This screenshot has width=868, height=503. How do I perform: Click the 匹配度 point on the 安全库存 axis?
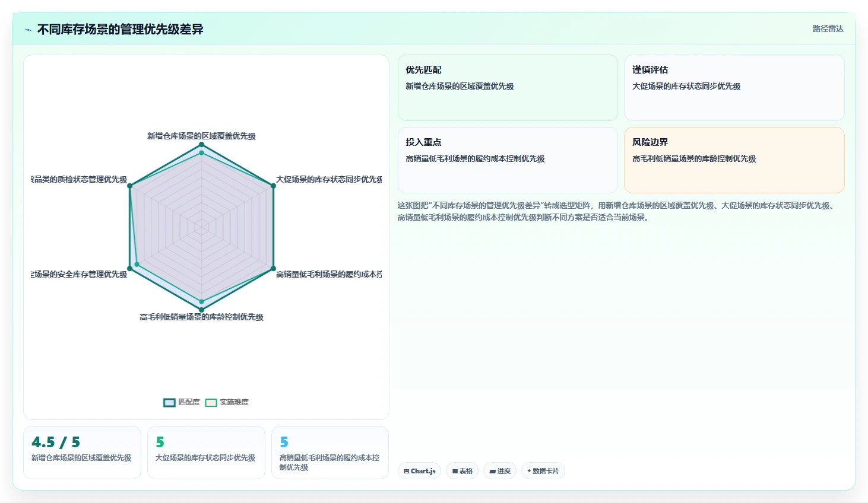tap(130, 269)
